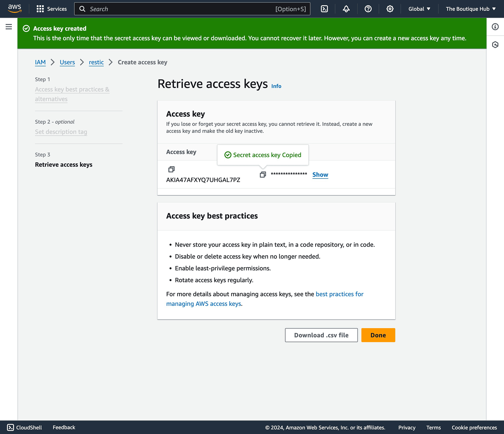Viewport: 504px width, 434px height.
Task: Launch CloudShell from top navigation icon
Action: [x=324, y=9]
